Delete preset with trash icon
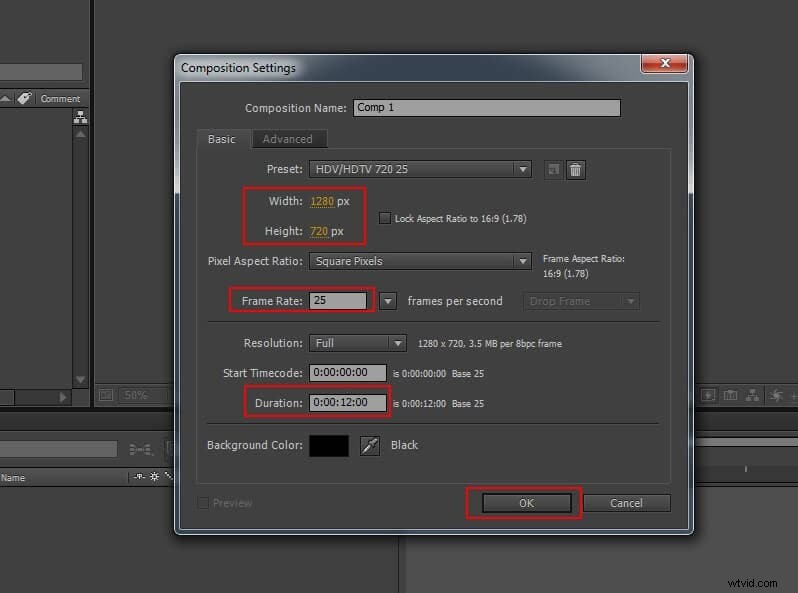Screen dimensions: 798x593 coord(576,170)
